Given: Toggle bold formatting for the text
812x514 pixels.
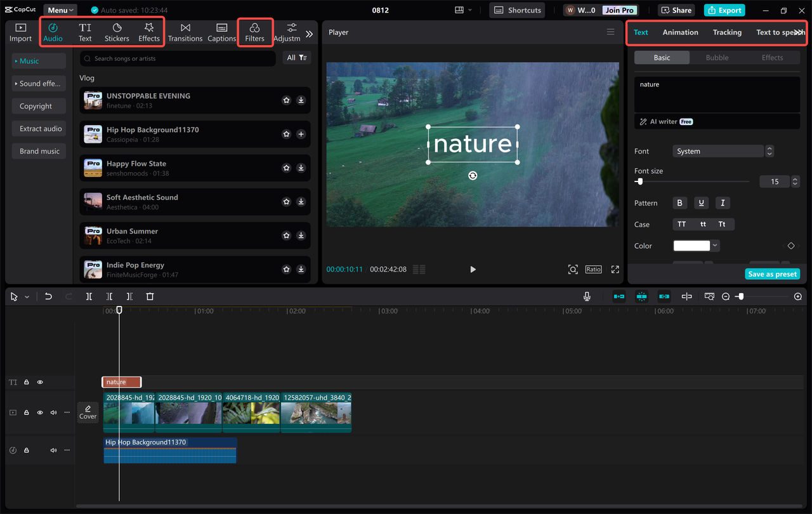Looking at the screenshot, I should tap(679, 202).
